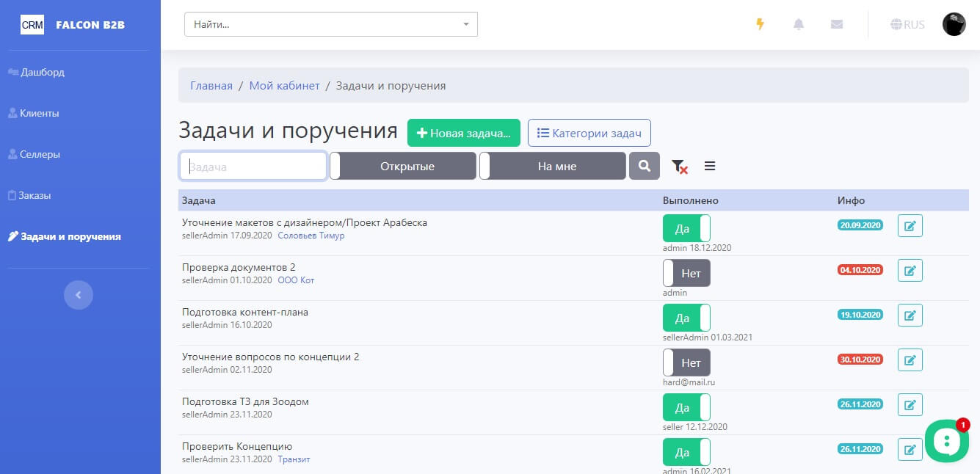
Task: Edit task Подготовка контент-плана
Action: (x=910, y=316)
